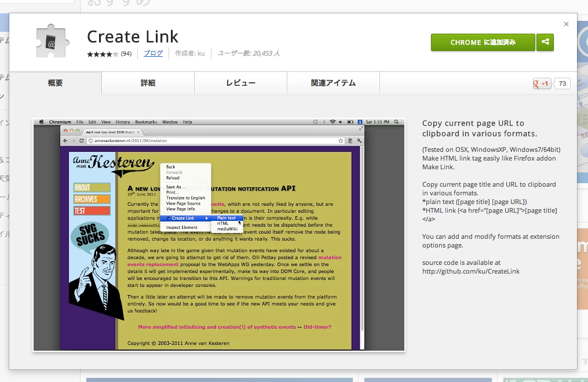Switch to the 概要 tab
Image resolution: width=588 pixels, height=382 pixels.
(x=55, y=83)
